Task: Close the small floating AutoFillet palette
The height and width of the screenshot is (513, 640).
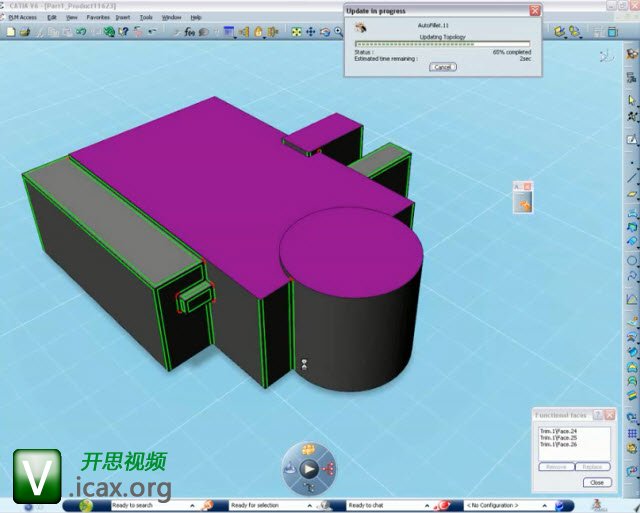Action: point(528,186)
